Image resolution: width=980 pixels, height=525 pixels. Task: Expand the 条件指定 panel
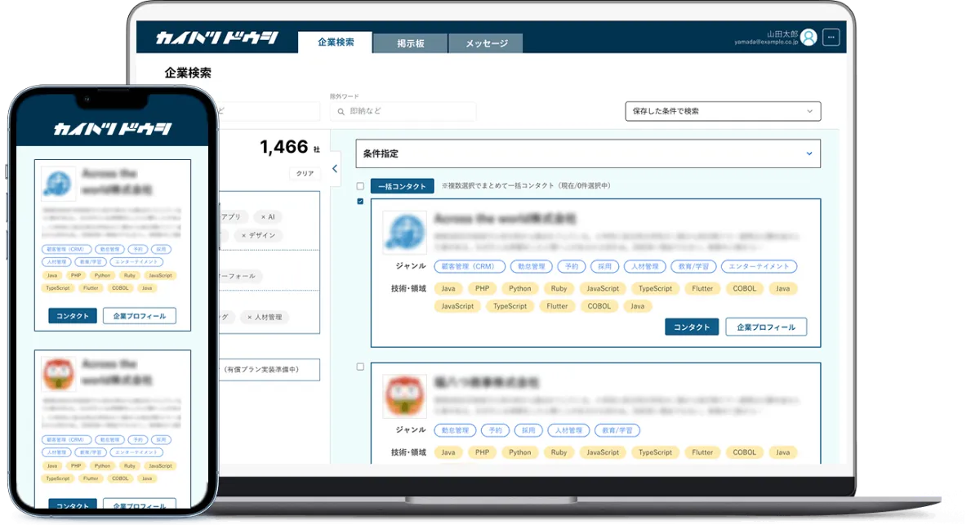click(x=588, y=153)
